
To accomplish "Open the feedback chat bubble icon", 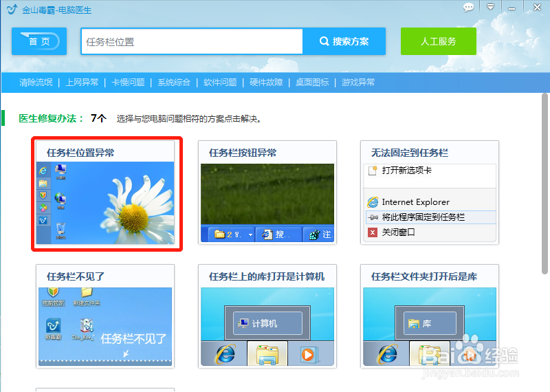I will [x=468, y=7].
